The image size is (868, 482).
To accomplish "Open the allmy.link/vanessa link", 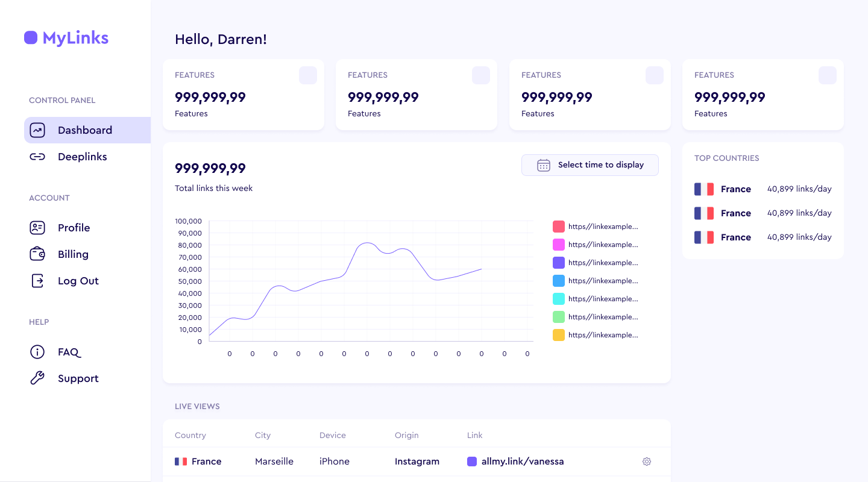I will pos(522,462).
